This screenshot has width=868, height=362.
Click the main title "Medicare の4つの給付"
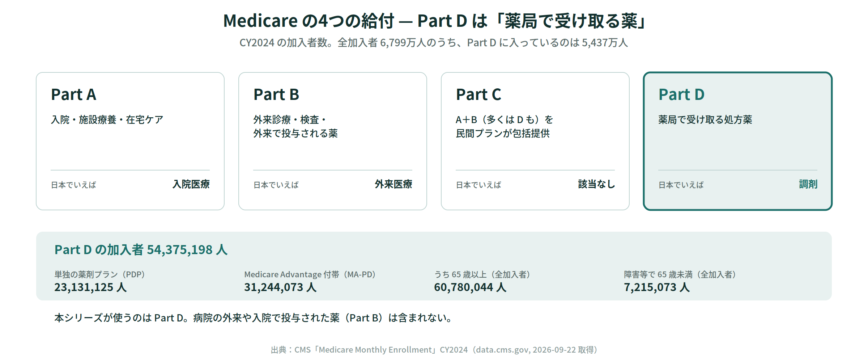[309, 21]
